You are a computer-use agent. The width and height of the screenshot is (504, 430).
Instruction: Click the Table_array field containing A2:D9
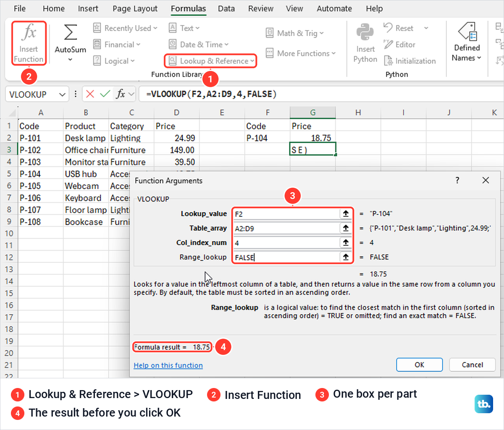tap(286, 228)
